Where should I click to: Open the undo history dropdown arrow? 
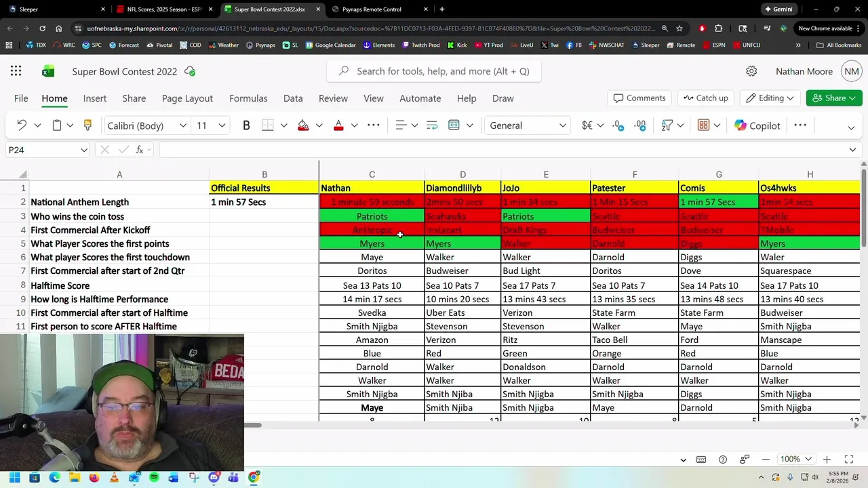tap(37, 125)
